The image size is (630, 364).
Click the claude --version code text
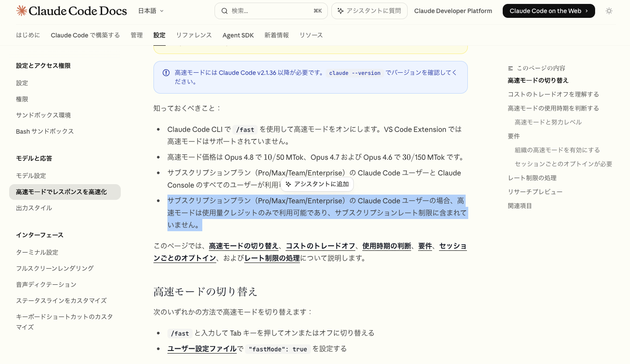coord(355,73)
